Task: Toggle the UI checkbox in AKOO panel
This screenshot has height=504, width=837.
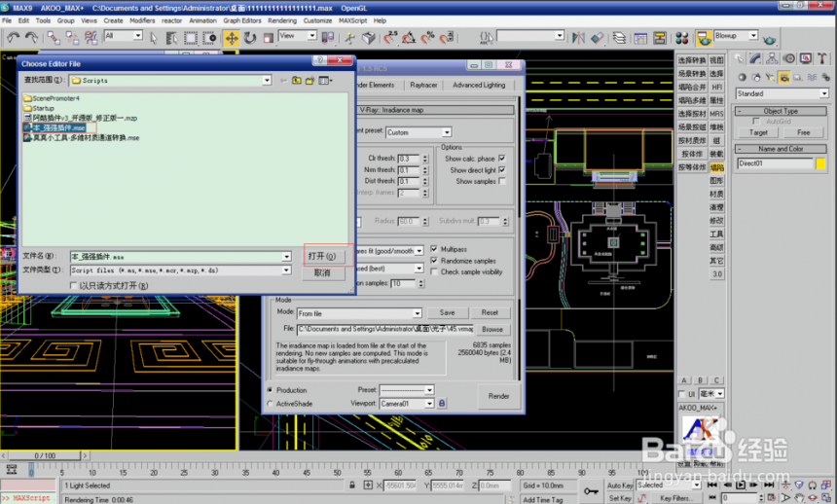Action: (x=681, y=394)
